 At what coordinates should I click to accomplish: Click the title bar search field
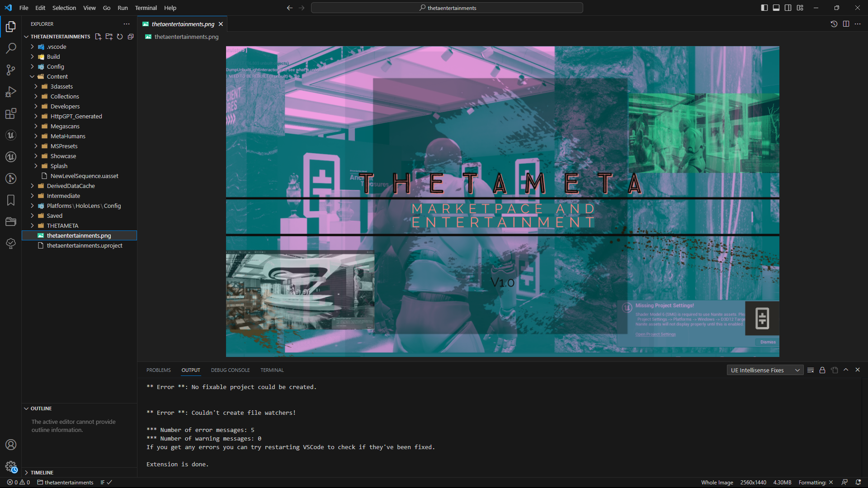(x=447, y=8)
